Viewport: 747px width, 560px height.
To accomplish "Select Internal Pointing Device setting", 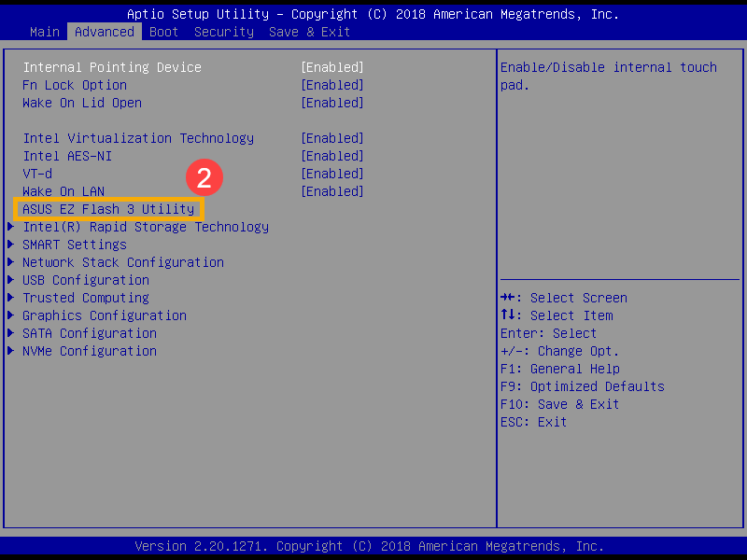I will tap(112, 67).
